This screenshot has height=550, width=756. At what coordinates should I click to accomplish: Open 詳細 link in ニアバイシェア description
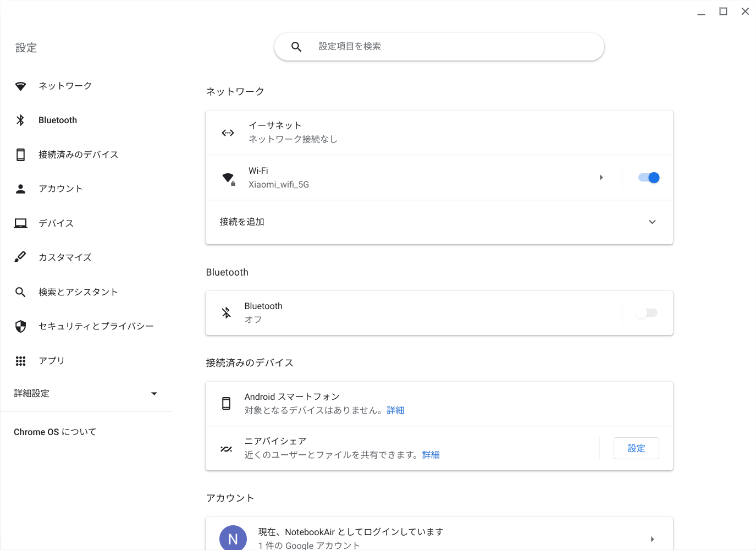431,455
